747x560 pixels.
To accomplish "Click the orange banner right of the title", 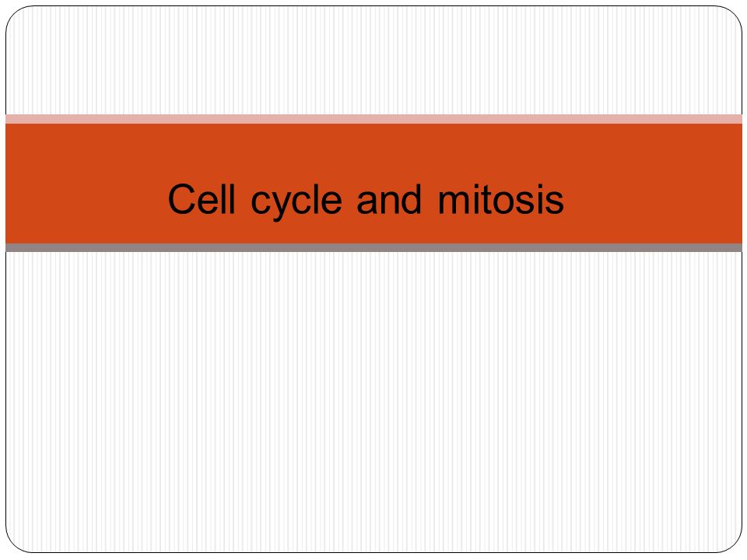I will 654,184.
